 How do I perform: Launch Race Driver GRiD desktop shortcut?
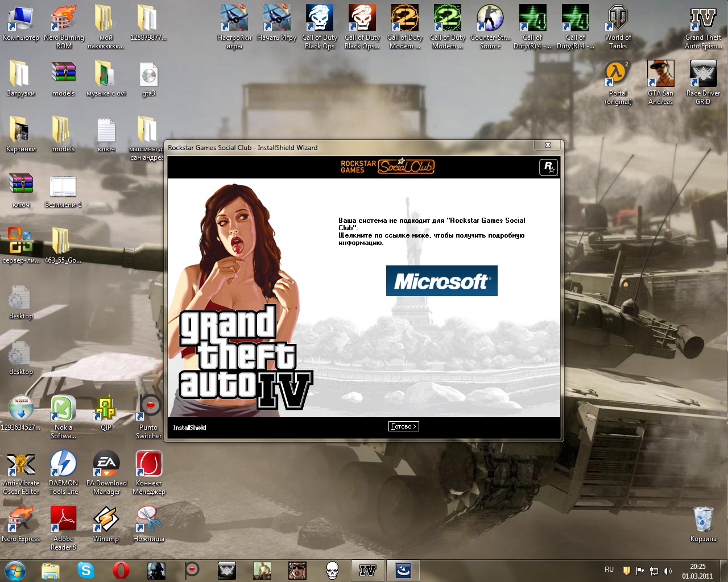click(704, 82)
